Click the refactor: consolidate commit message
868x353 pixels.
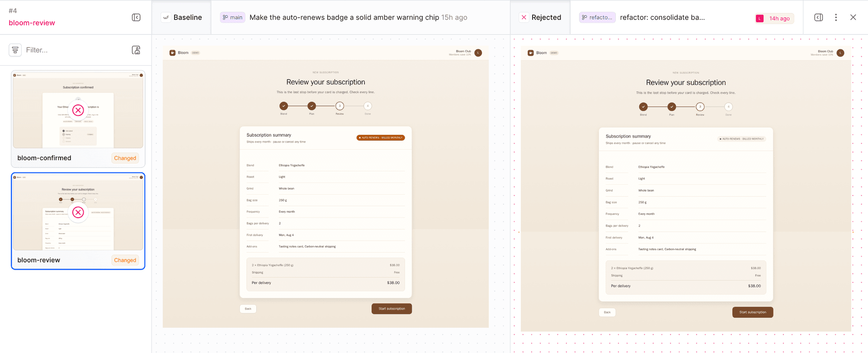tap(662, 17)
